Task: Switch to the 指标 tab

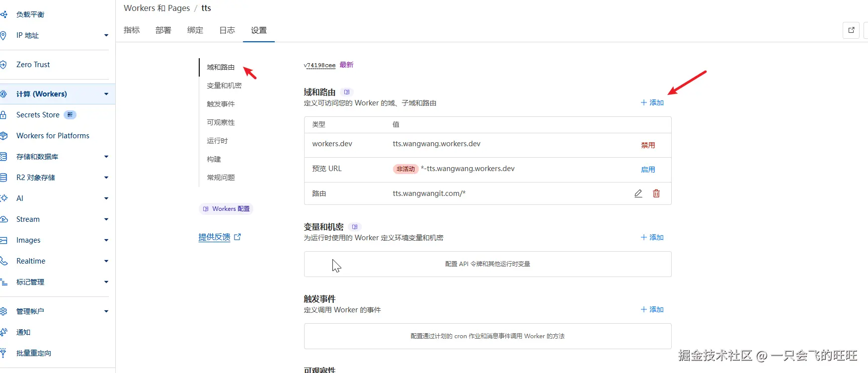Action: (132, 30)
